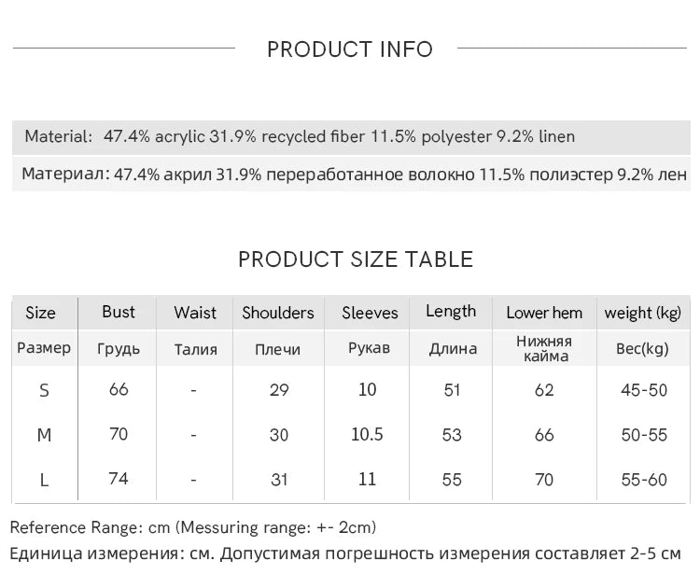Click the Reference Range note text

193,528
